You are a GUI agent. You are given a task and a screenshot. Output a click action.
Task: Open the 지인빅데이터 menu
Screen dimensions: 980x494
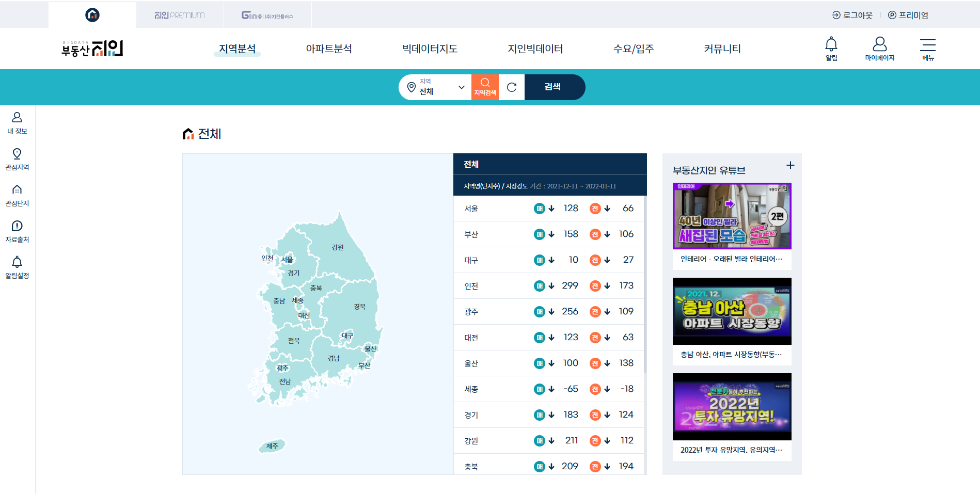click(535, 49)
